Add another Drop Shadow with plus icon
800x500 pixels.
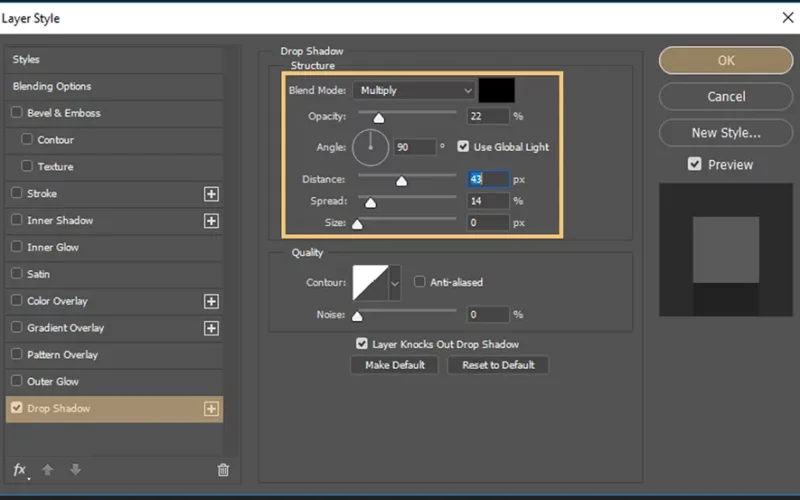[211, 409]
